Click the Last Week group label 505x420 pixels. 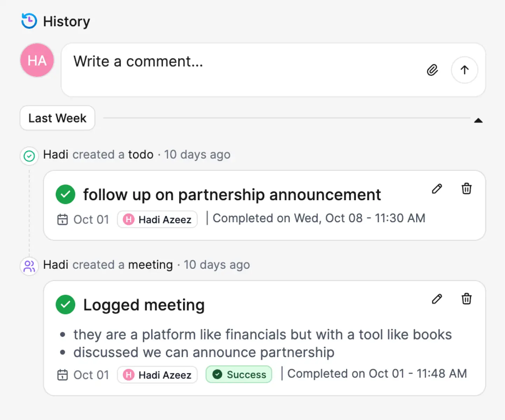(57, 118)
